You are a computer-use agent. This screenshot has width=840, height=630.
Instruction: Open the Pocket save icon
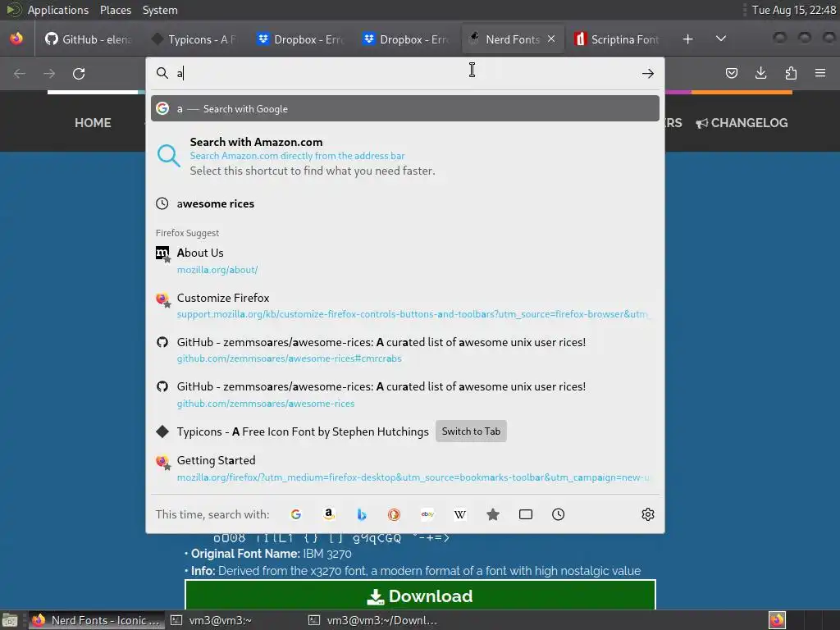tap(731, 73)
